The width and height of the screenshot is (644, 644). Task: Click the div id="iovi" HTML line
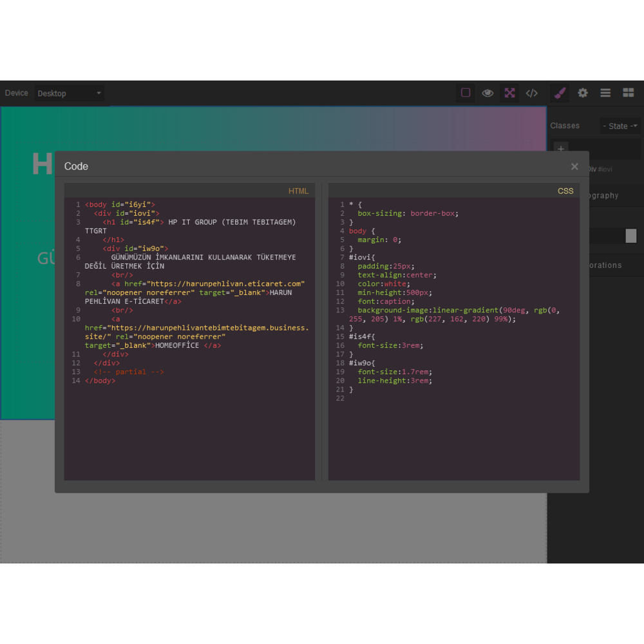pyautogui.click(x=126, y=213)
